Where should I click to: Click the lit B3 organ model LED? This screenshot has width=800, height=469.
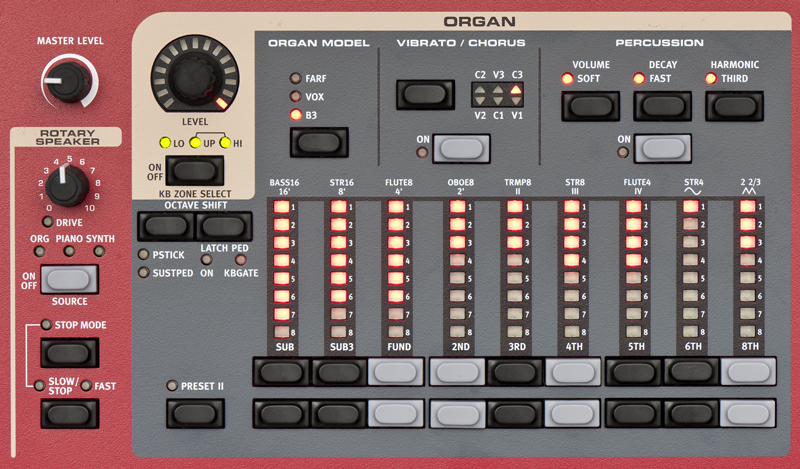click(x=295, y=115)
